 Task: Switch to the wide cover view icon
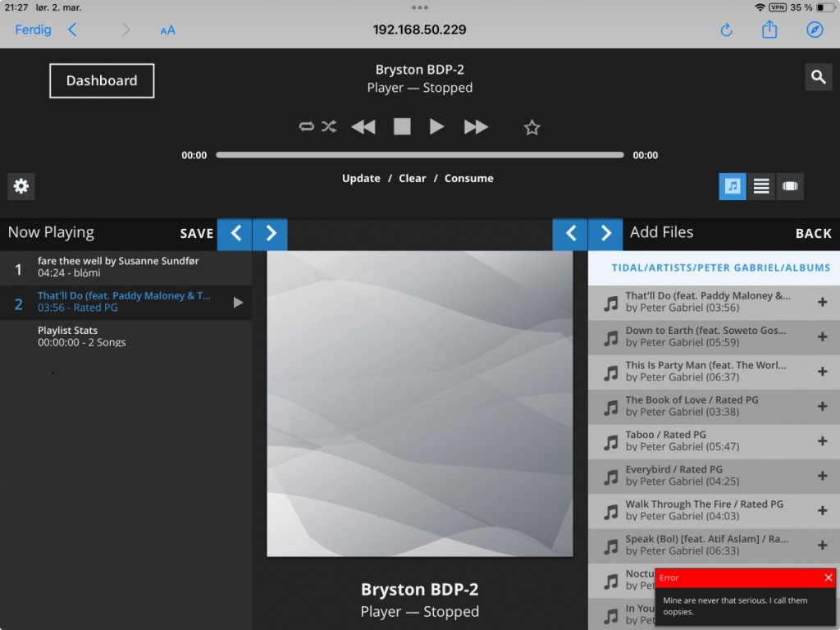click(x=790, y=186)
